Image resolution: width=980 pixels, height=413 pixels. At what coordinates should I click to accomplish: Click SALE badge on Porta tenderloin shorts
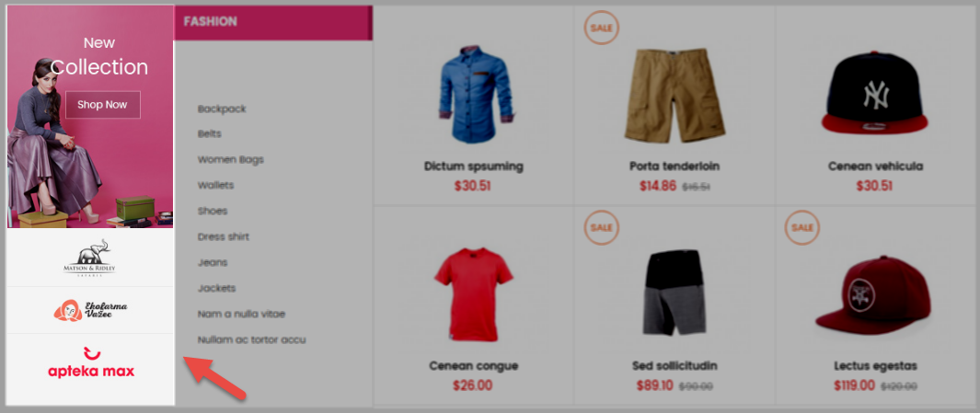point(601,28)
